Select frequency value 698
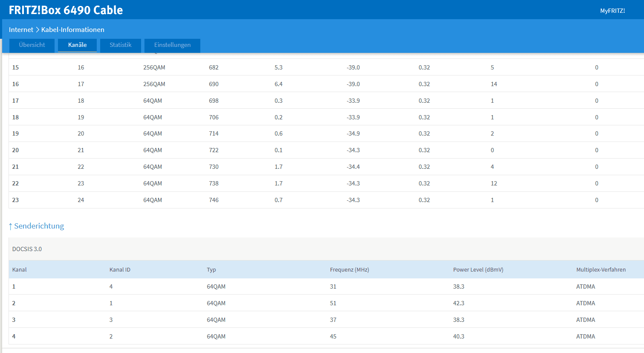 [214, 101]
